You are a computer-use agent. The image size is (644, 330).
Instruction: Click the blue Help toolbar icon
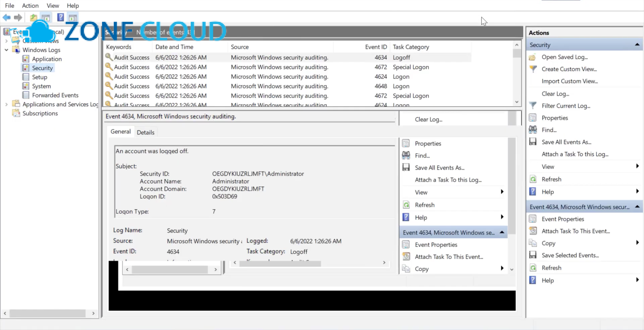coord(60,17)
